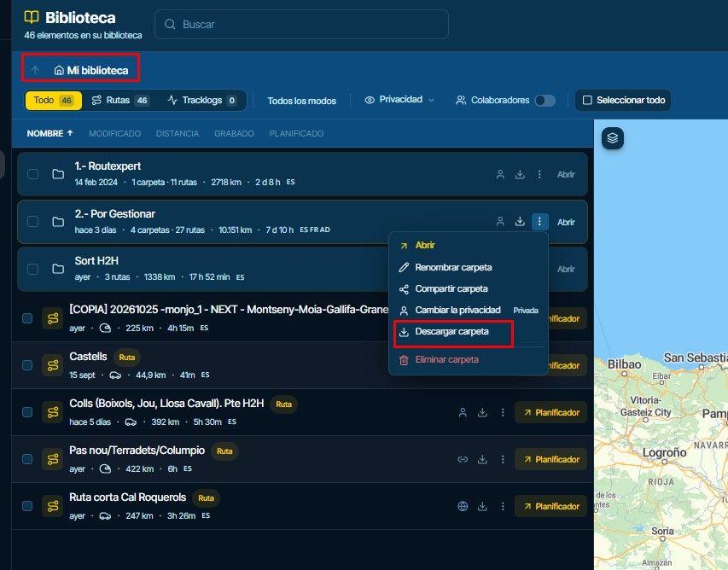
Task: Click the download icon for 2.- Por Gestionar
Action: point(520,222)
